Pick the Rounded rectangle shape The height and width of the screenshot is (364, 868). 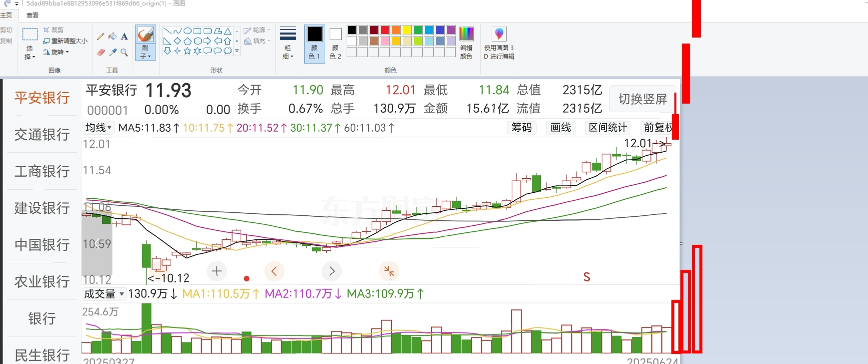208,31
